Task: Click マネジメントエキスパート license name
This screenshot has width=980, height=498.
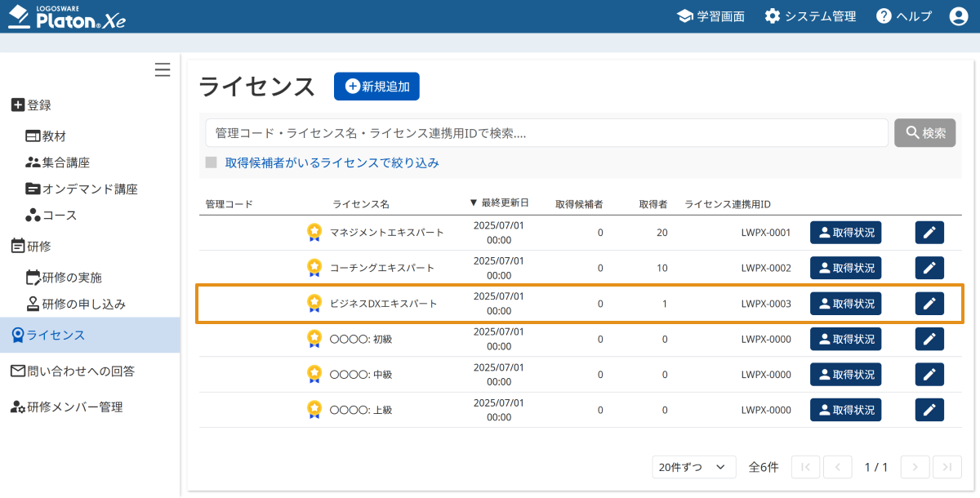Action: point(387,233)
